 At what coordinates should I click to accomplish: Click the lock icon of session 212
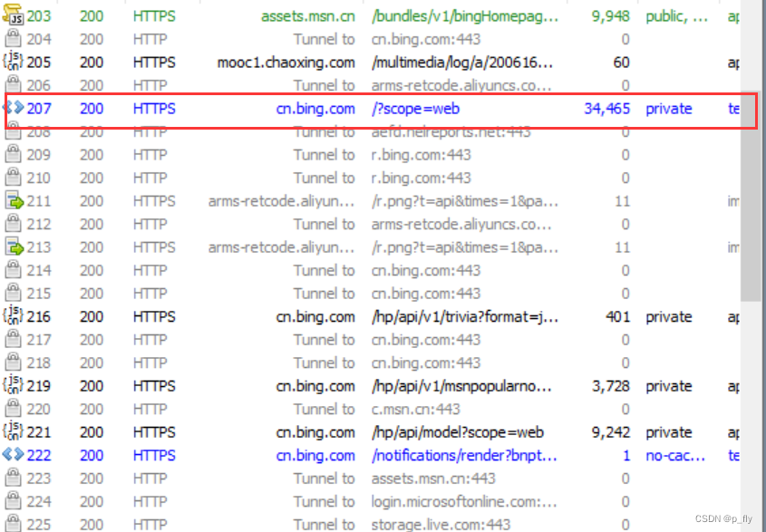13,224
